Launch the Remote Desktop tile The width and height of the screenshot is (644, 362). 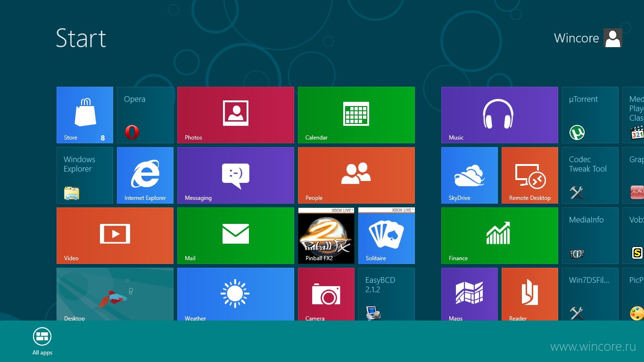530,175
